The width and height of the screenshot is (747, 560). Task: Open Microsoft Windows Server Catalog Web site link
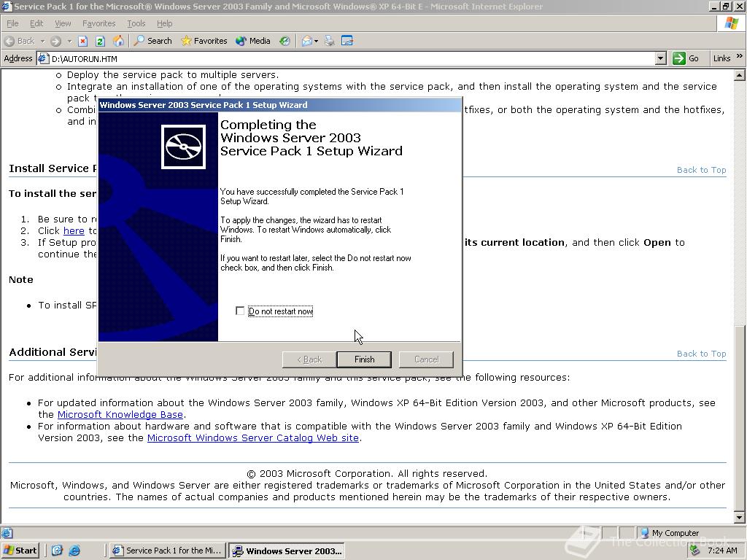click(x=253, y=438)
